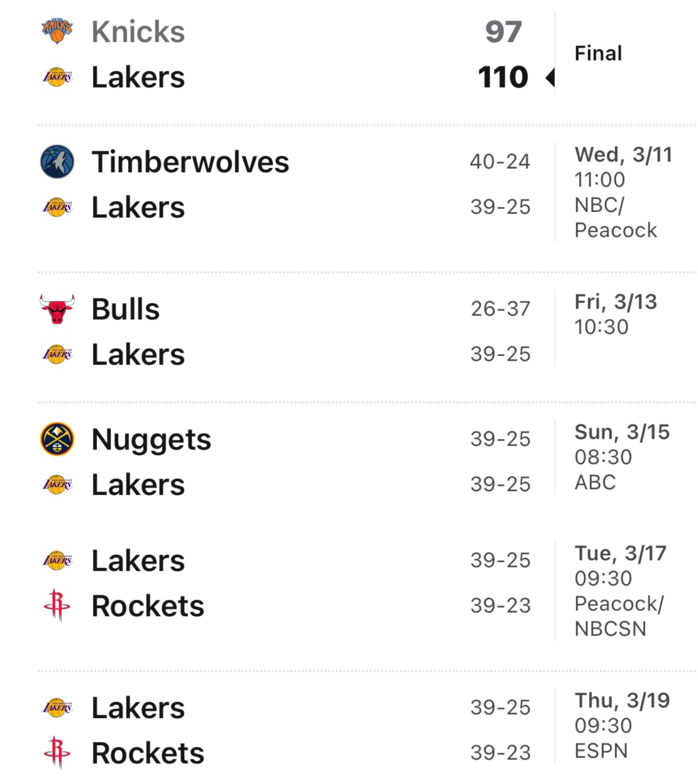Tap the Fri, 3/13 game date
This screenshot has width=698, height=784.
point(615,302)
